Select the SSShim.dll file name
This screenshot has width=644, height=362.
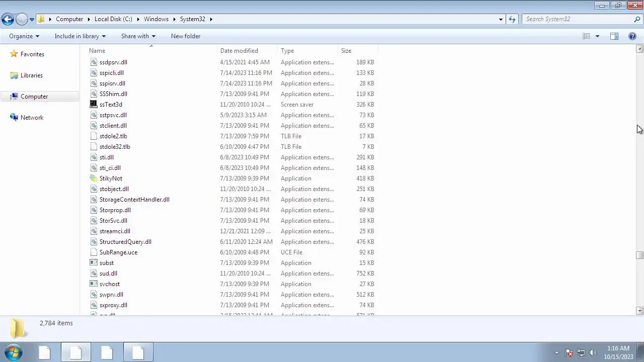tap(113, 94)
